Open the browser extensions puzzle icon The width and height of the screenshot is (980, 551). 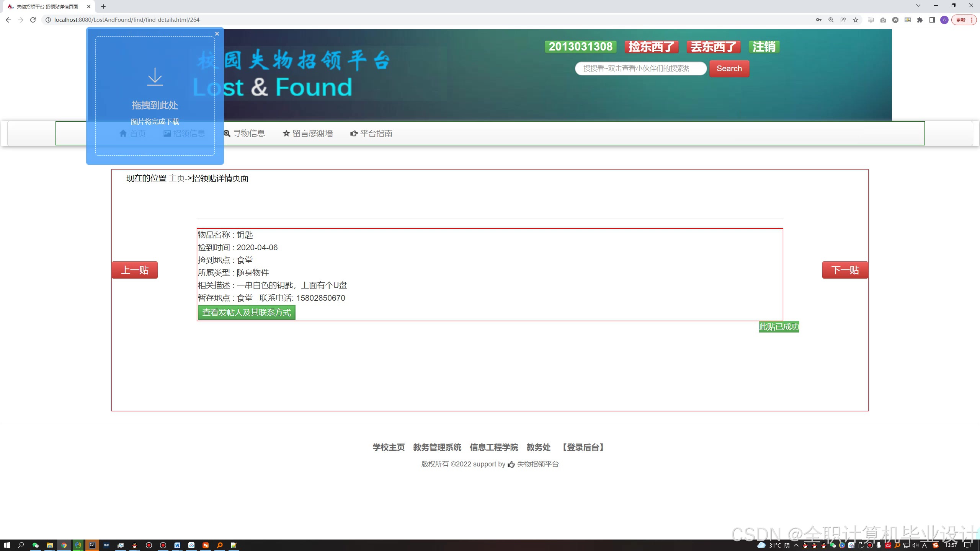920,20
